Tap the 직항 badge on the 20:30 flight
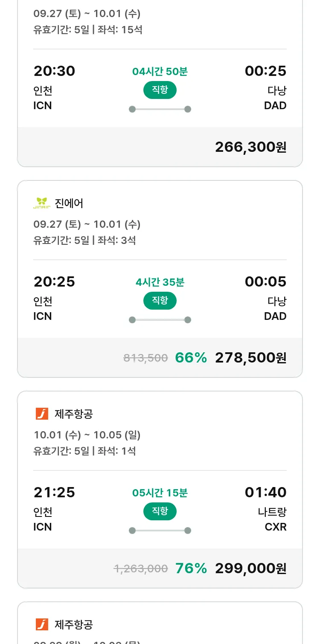Screen dimensions: 320x644 160,90
